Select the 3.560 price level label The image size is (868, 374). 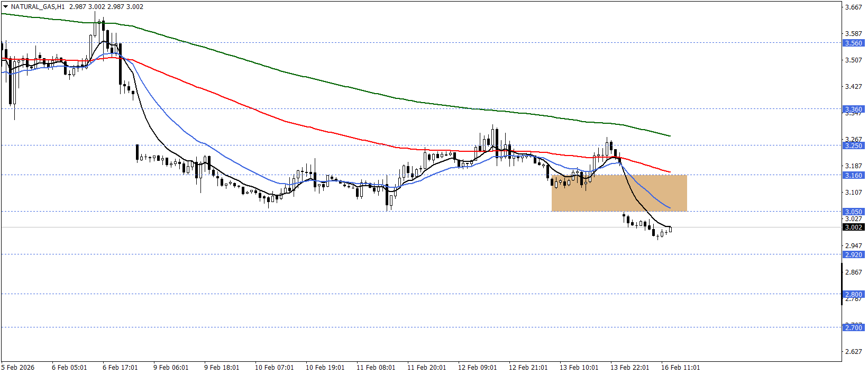click(x=853, y=43)
